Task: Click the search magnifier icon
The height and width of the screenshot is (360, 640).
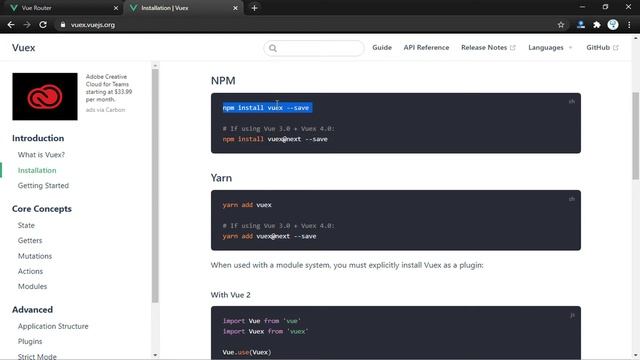Action: [x=273, y=48]
